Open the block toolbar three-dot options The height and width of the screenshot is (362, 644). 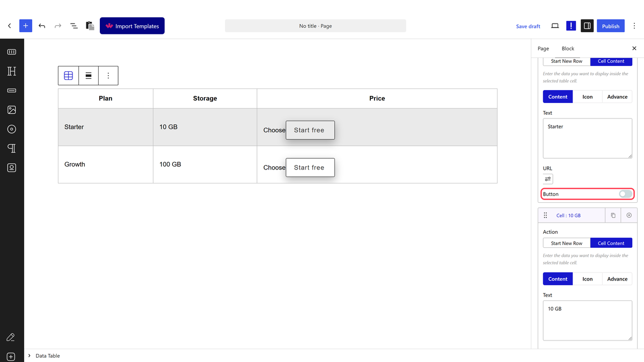click(x=108, y=76)
